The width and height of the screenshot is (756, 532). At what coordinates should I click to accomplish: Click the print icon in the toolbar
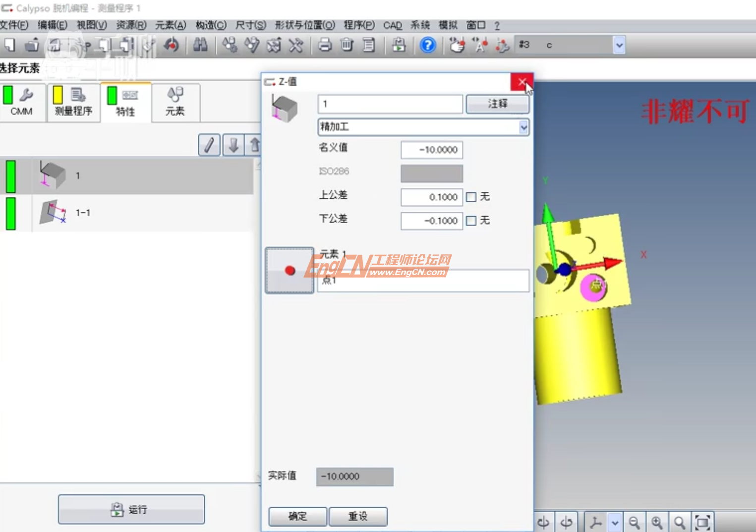pos(325,45)
